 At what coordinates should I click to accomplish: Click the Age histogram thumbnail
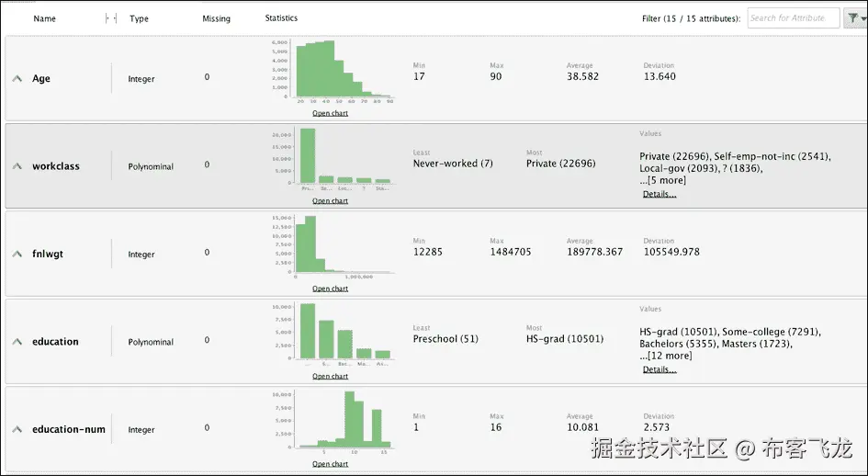tap(333, 72)
